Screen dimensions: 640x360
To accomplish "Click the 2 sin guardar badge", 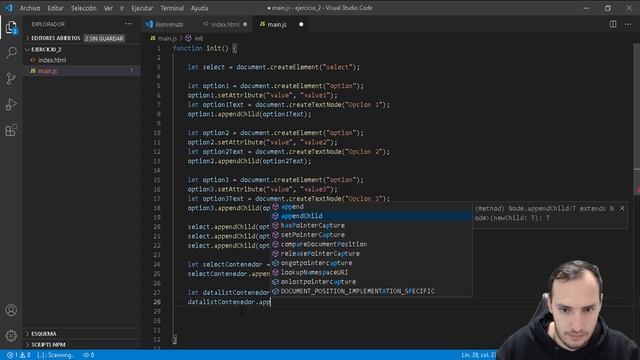I will [104, 38].
